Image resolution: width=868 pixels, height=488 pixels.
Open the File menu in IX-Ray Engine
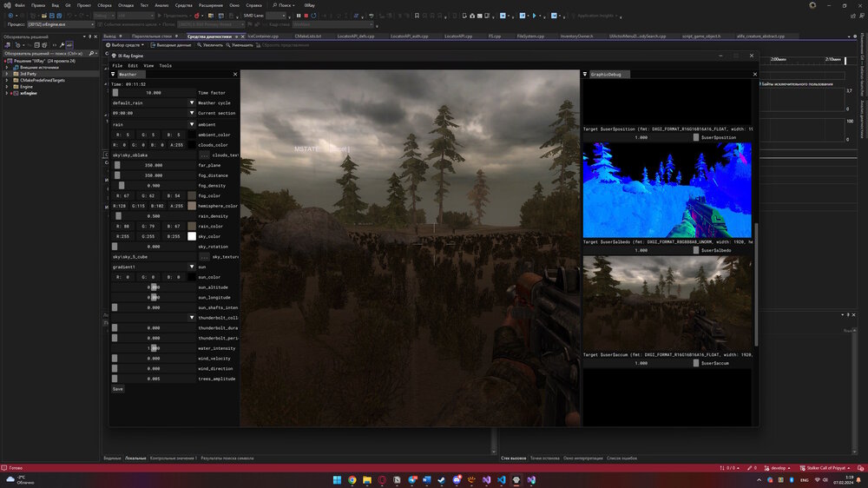click(117, 65)
